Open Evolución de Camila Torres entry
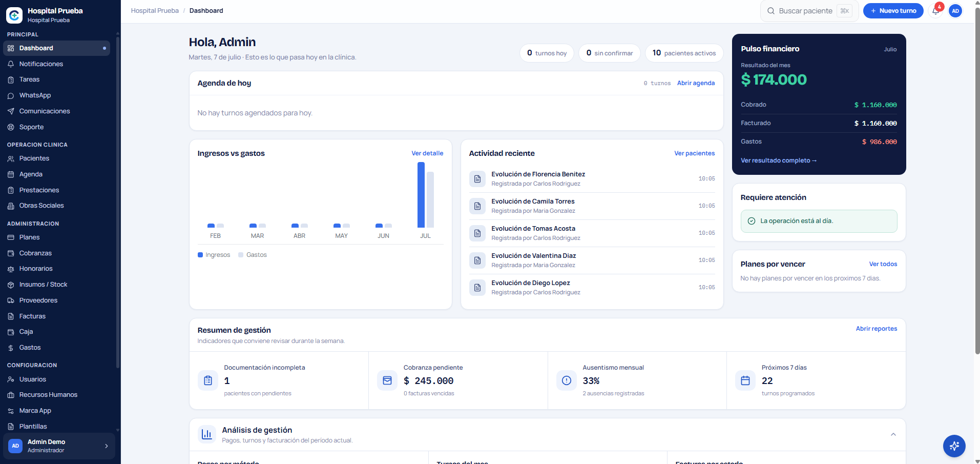The height and width of the screenshot is (464, 980). [x=592, y=206]
